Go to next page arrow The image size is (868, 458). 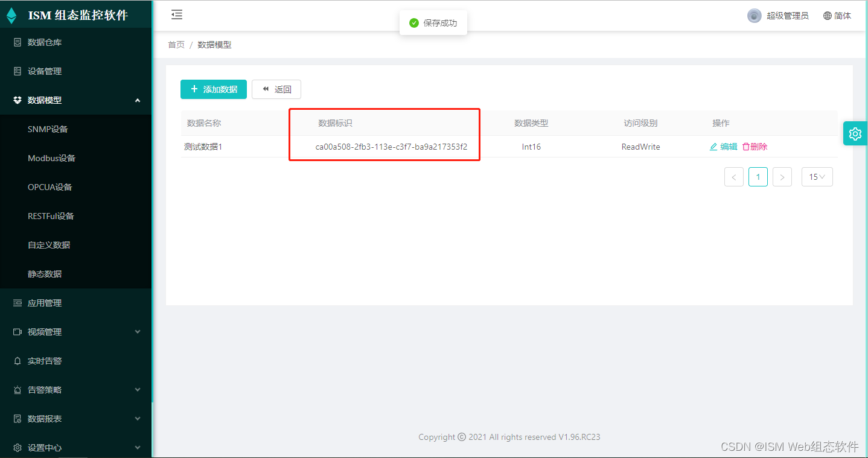782,177
